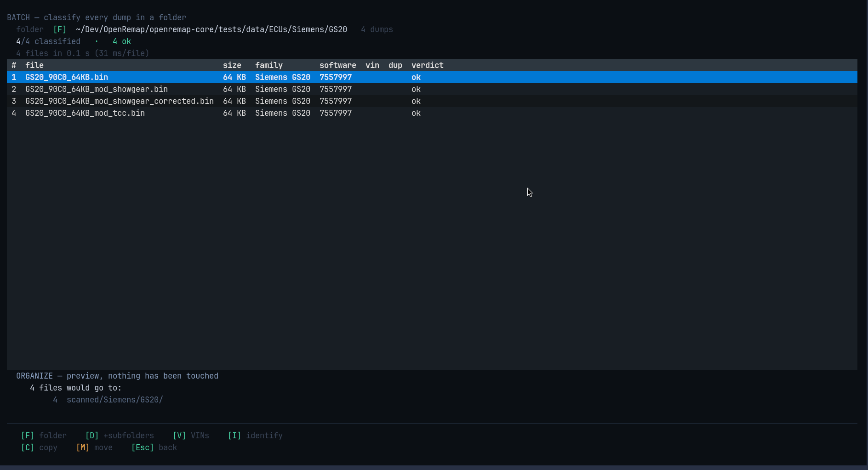The image size is (868, 470).
Task: Click 'Siemens GS20' family in the mod_tcc row
Action: point(283,113)
